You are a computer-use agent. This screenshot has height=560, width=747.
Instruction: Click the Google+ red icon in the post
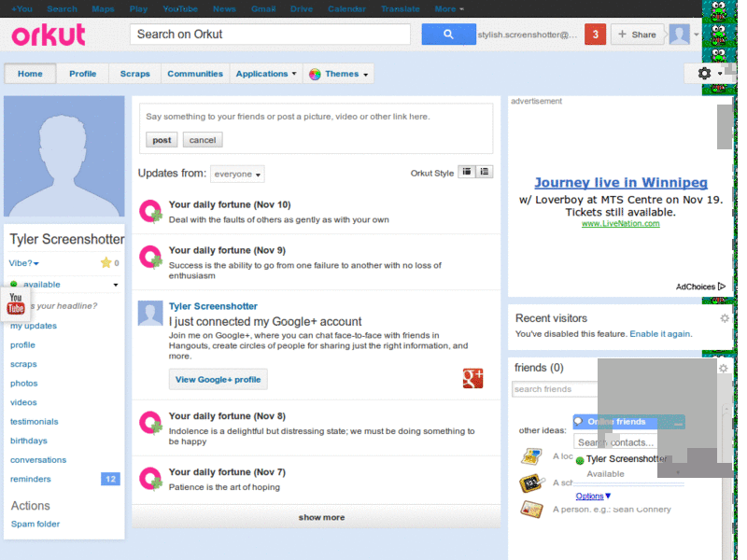(472, 379)
